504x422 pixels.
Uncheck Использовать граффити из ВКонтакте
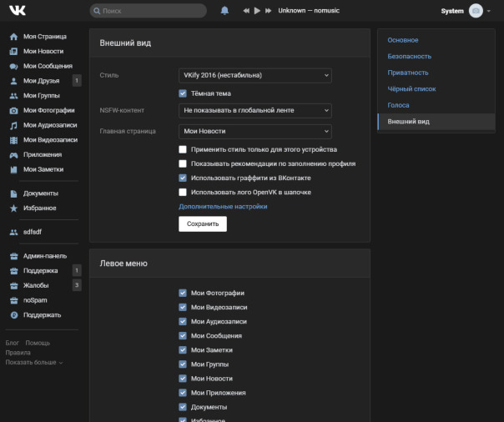pyautogui.click(x=183, y=178)
